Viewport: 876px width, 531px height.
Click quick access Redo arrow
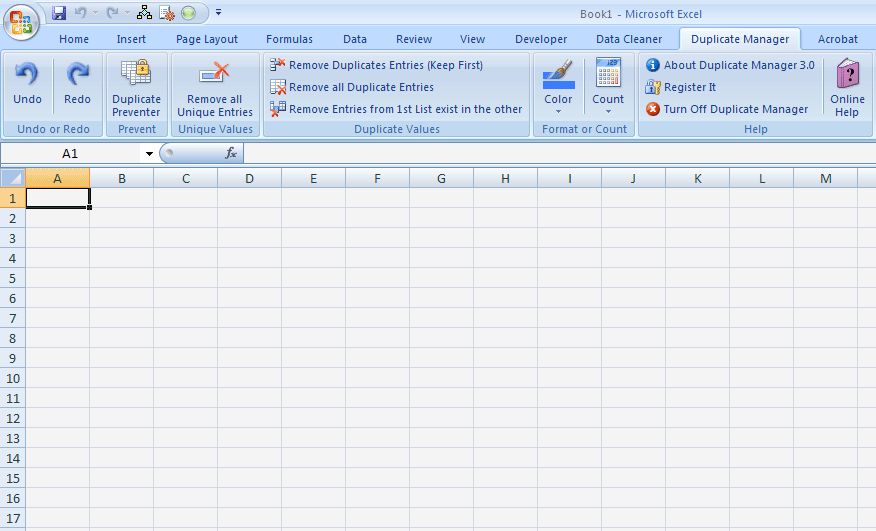click(112, 13)
